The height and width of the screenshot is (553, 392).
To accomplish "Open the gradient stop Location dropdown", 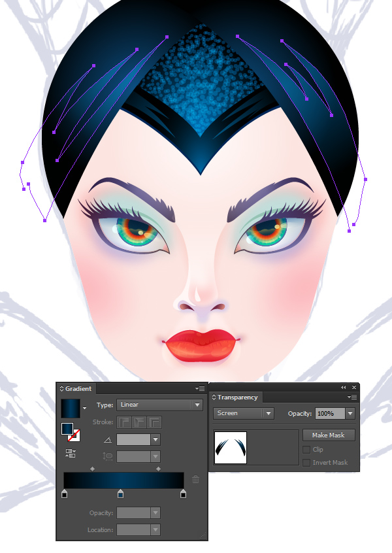I will 155,529.
